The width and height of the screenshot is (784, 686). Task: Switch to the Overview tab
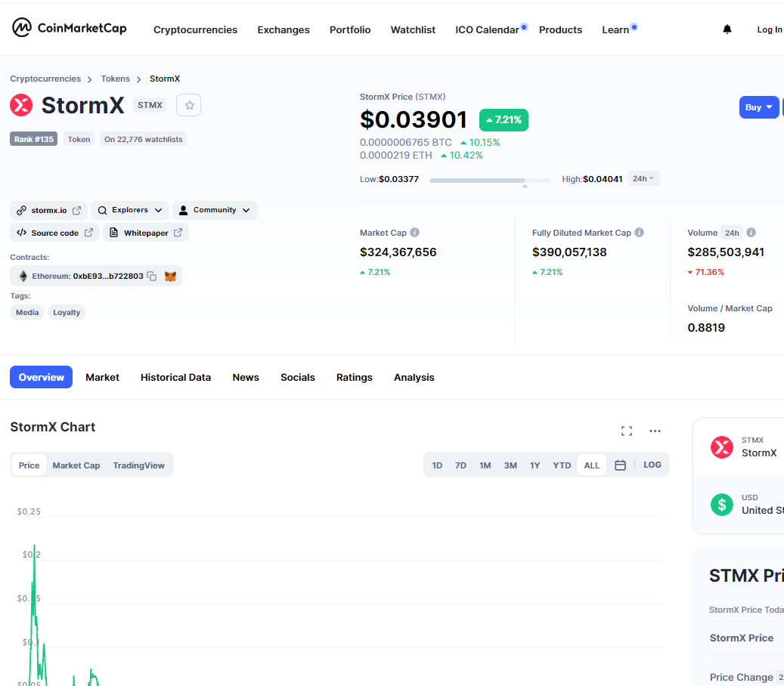point(41,377)
